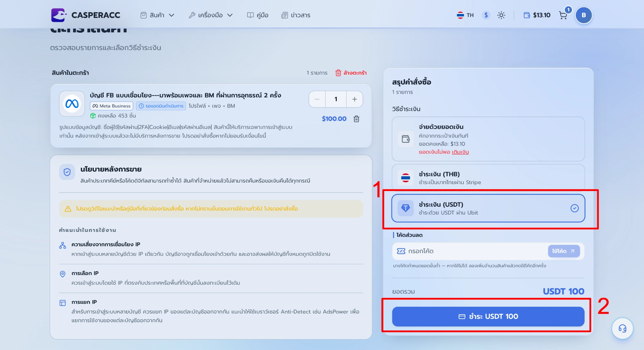Screen dimensions: 644x350
Task: Click the quantity field showing 1
Action: [x=336, y=99]
